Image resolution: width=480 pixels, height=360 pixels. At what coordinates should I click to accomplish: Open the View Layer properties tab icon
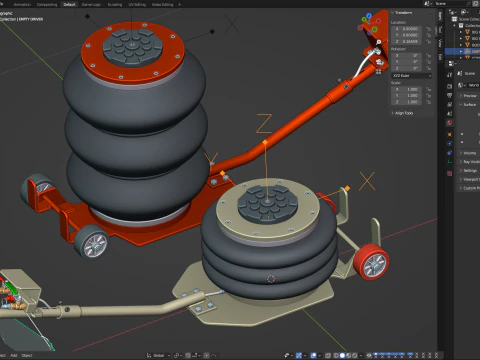click(450, 104)
